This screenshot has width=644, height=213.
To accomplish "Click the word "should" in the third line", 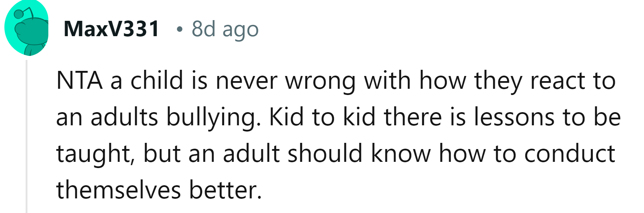I will 325,153.
